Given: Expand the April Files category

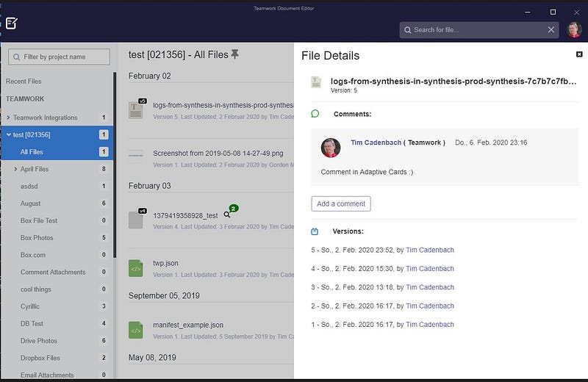Looking at the screenshot, I should tap(15, 169).
